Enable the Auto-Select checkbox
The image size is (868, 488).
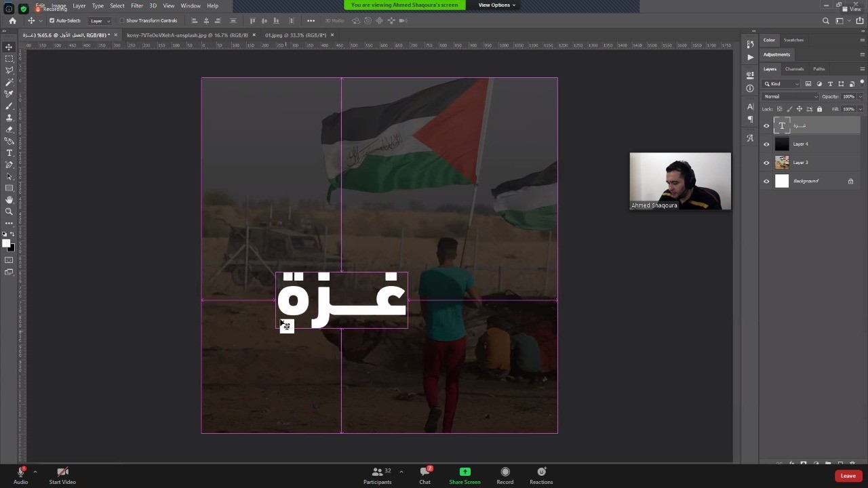tap(52, 20)
